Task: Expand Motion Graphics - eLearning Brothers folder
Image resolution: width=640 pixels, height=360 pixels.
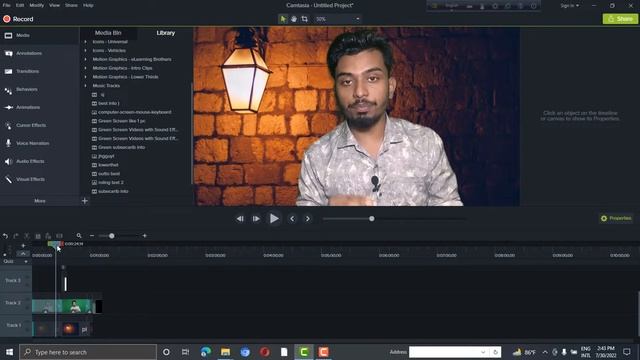Action: click(85, 59)
